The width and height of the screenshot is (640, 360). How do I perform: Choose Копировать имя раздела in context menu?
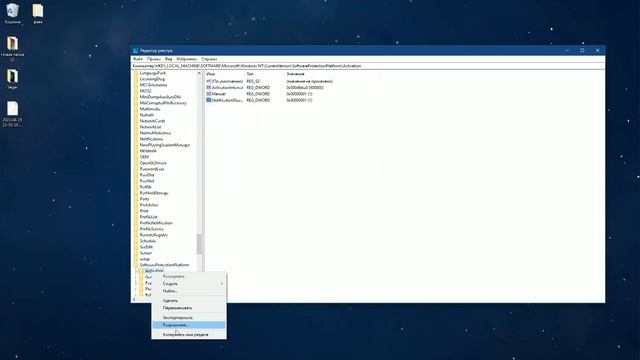coord(189,334)
